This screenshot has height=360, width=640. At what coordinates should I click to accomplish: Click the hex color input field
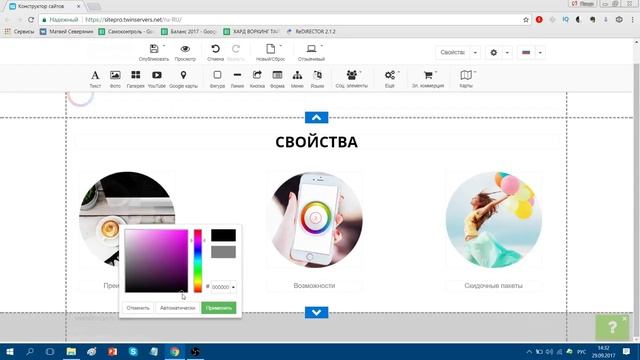pos(221,287)
